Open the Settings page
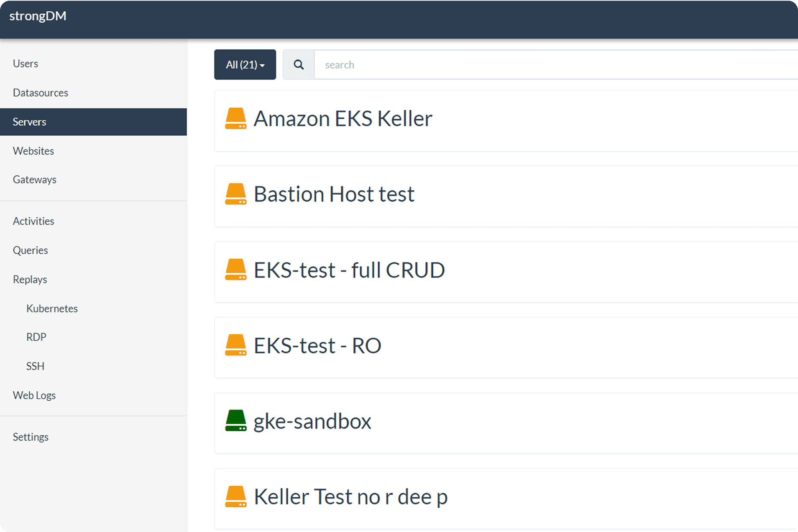798x532 pixels. coord(31,437)
